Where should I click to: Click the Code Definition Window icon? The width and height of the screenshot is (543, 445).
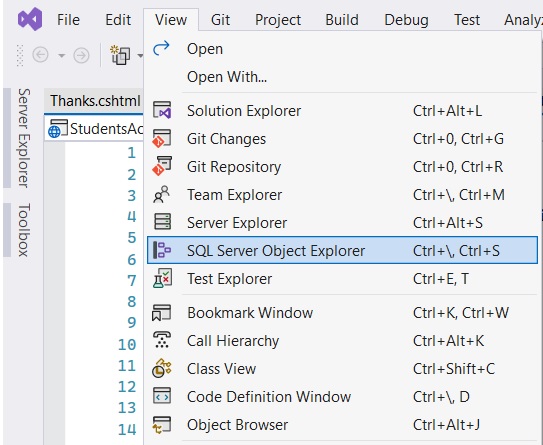click(x=162, y=396)
